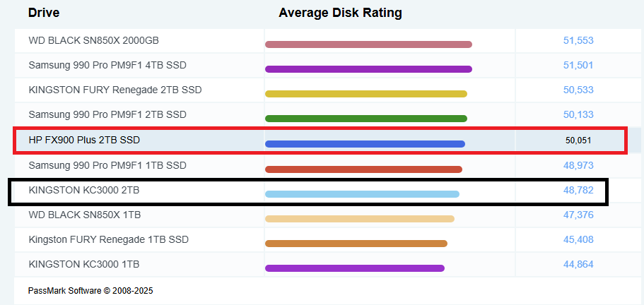Select the KINGSTON FURY Renegade 2TB SSD name
644x305 pixels.
[115, 90]
